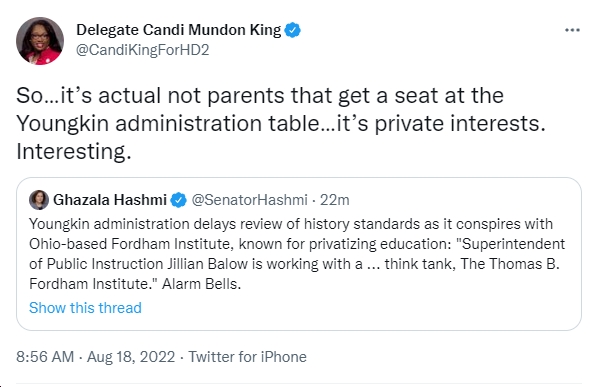Open the quoted tweet text about Fordham Institute
Screen dimensions: 597x387
[297, 254]
